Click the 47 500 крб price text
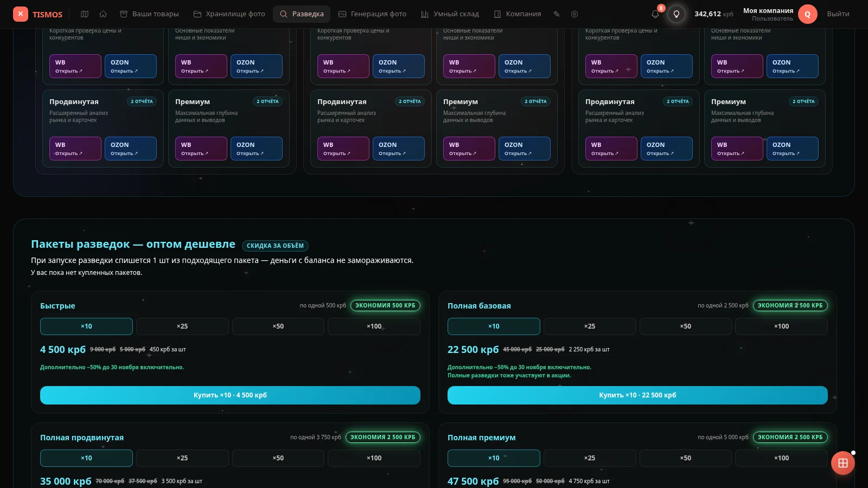868x488 pixels. [x=473, y=481]
